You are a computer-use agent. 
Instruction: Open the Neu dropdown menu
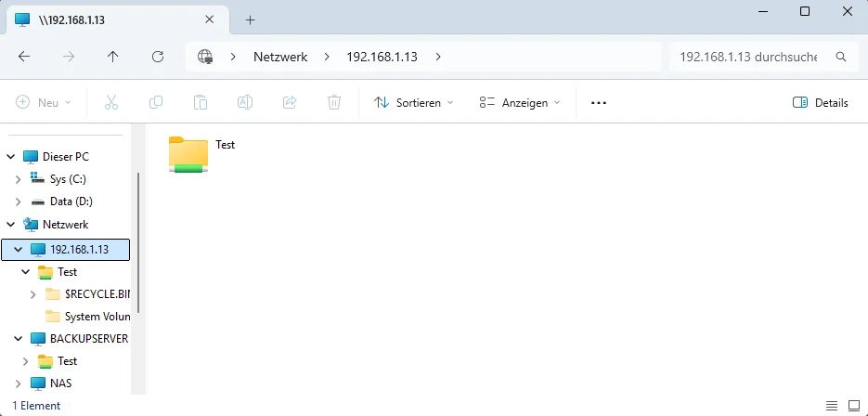pyautogui.click(x=44, y=102)
